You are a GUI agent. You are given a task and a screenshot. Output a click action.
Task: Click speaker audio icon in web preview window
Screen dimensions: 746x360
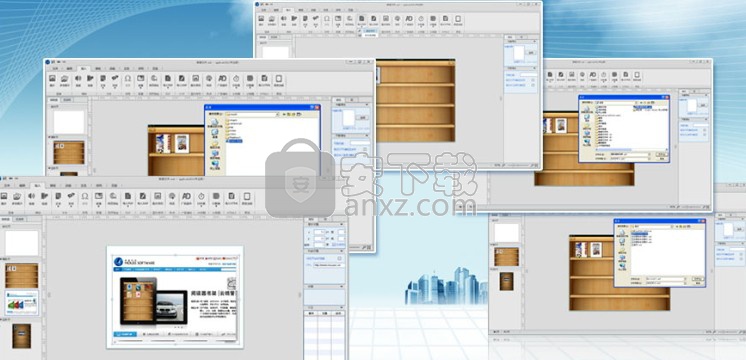pyautogui.click(x=31, y=196)
